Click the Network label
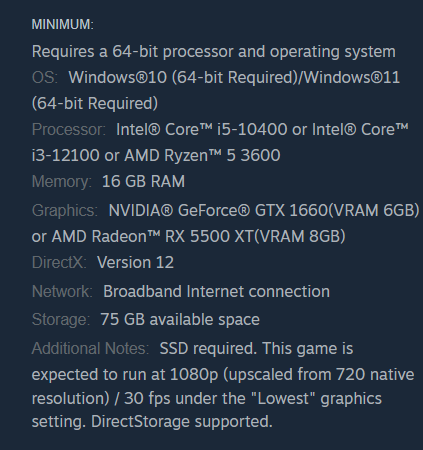423x450 pixels. click(62, 291)
